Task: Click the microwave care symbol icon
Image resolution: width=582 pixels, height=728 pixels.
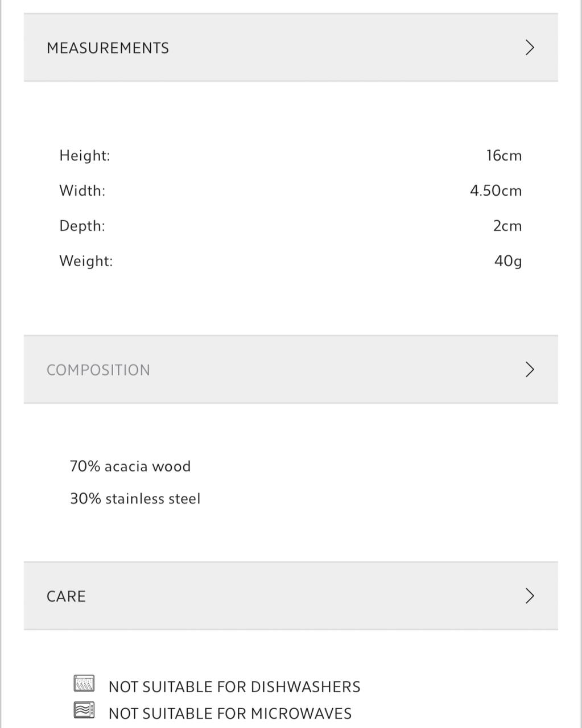Action: (84, 710)
